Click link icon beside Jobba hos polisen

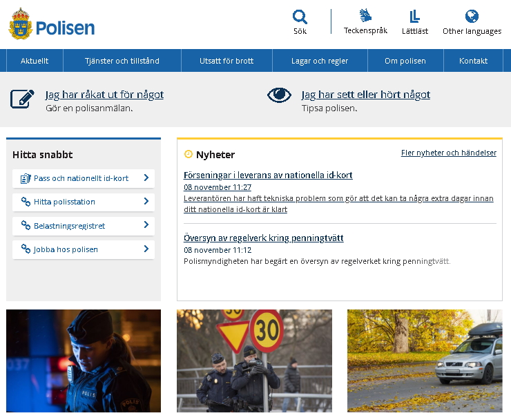coord(26,249)
